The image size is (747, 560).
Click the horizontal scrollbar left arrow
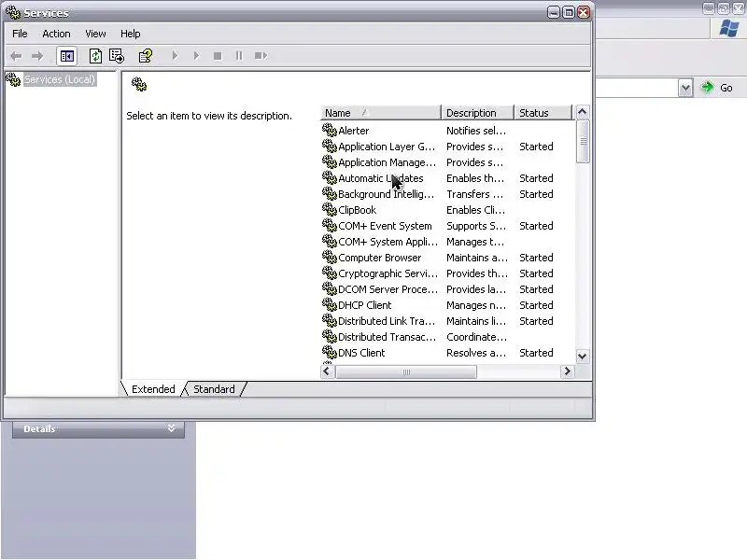(x=327, y=371)
